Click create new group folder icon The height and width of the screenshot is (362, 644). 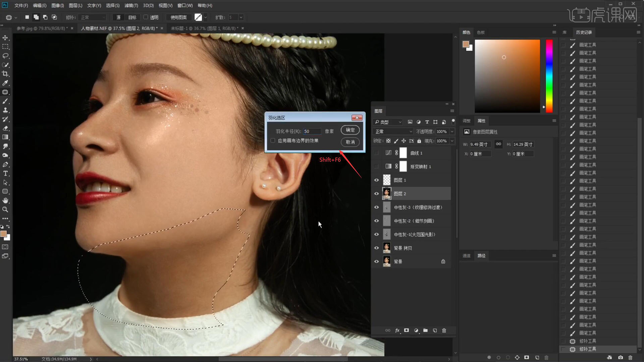(425, 330)
